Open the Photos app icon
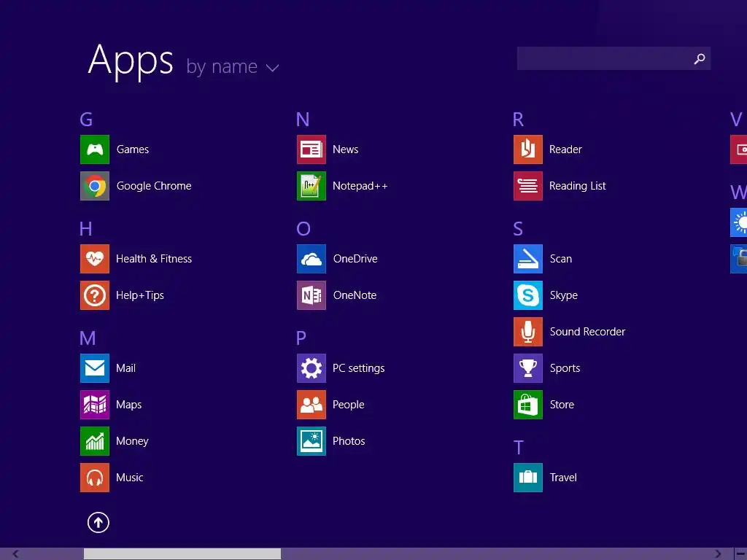This screenshot has width=747, height=560. (311, 441)
